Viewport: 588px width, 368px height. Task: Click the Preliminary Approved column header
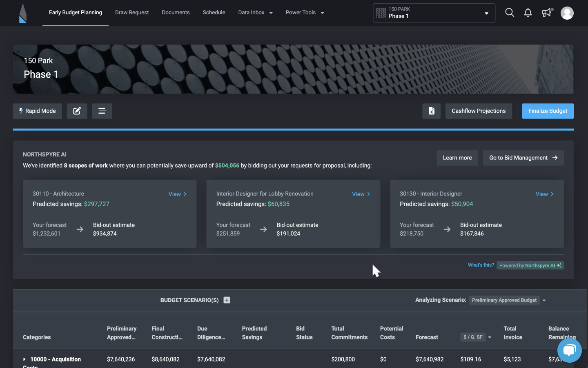[x=122, y=333]
